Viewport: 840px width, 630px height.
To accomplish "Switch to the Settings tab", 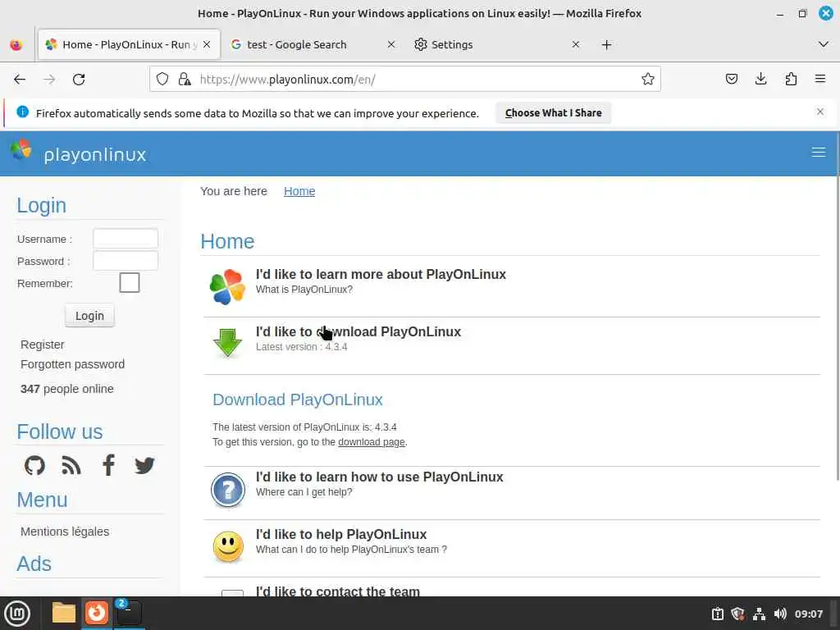I will coord(452,45).
